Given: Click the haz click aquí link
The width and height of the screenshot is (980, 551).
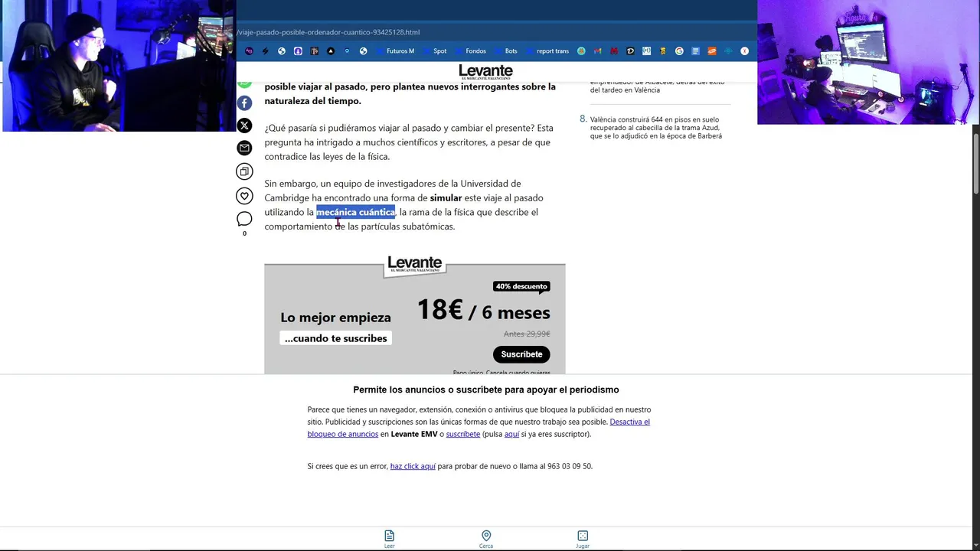Looking at the screenshot, I should (x=413, y=466).
